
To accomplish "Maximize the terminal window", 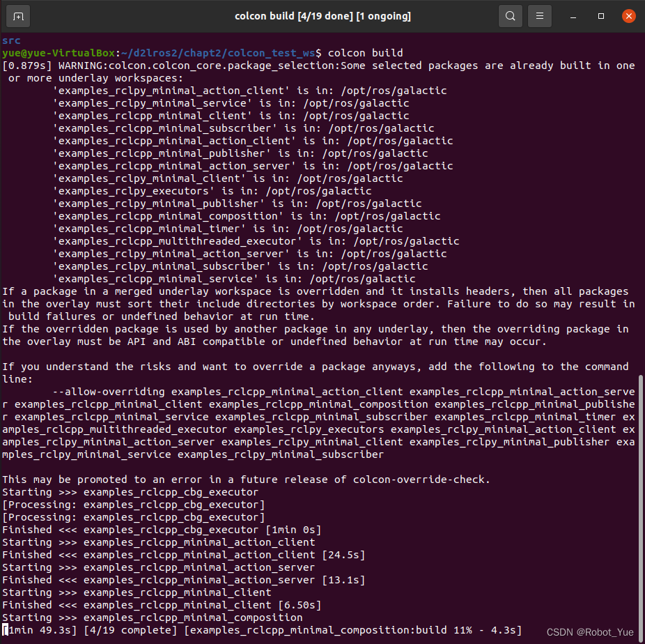I will tap(601, 15).
